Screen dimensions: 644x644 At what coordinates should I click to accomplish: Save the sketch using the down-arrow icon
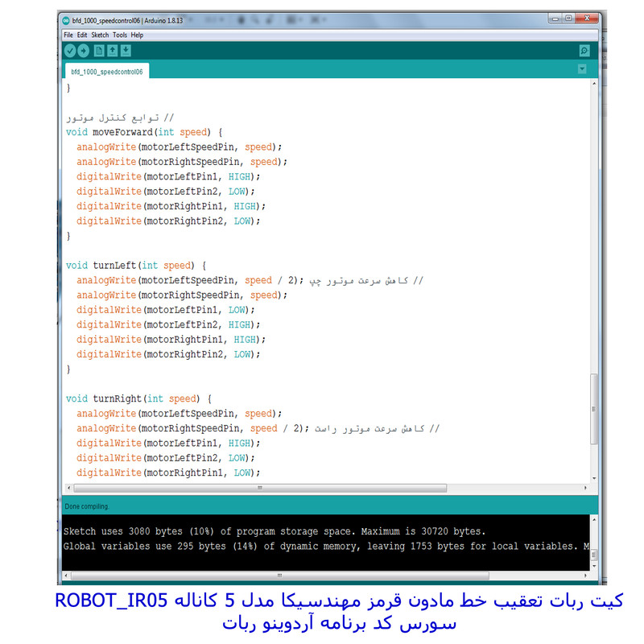126,51
